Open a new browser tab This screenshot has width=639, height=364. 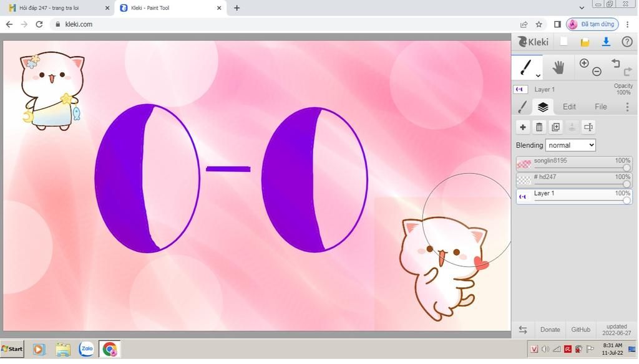(237, 7)
